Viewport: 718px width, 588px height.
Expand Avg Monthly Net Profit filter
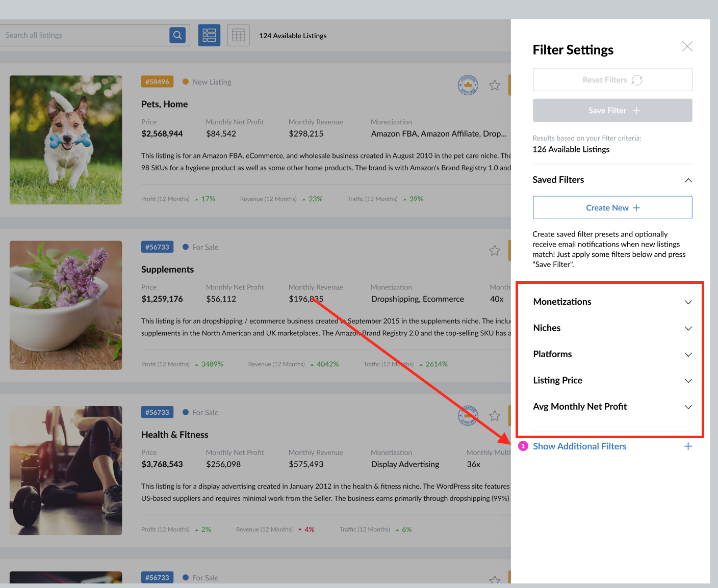click(688, 407)
